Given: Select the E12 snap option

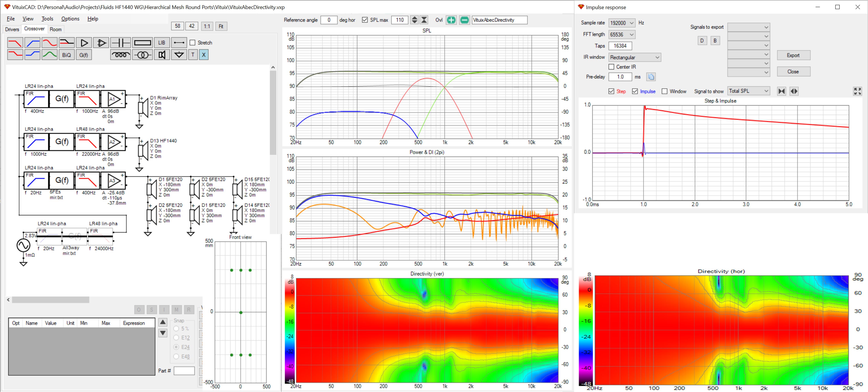Looking at the screenshot, I should coord(176,338).
